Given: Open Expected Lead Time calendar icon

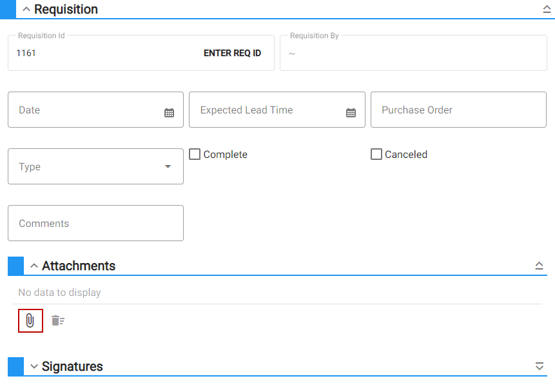Looking at the screenshot, I should [351, 113].
